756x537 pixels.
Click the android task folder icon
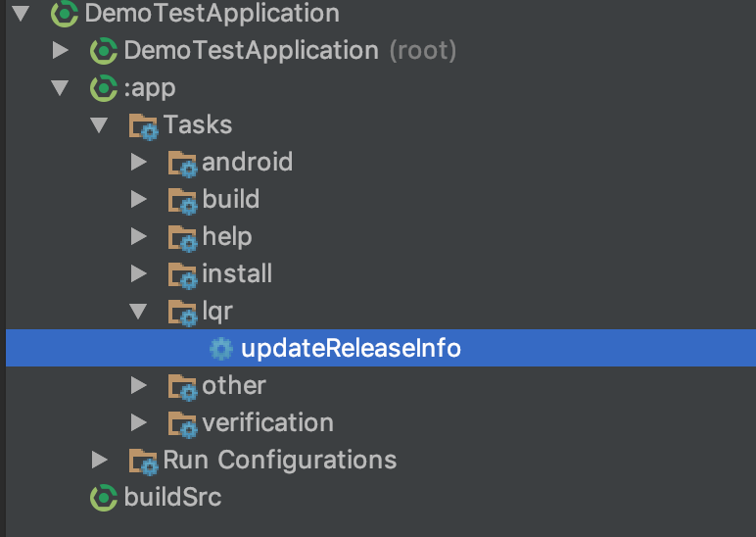point(183,163)
